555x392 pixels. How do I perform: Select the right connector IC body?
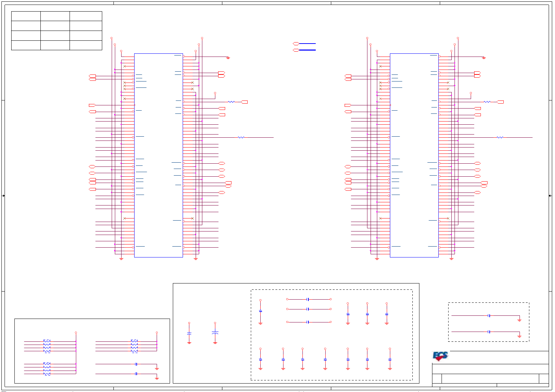click(414, 155)
